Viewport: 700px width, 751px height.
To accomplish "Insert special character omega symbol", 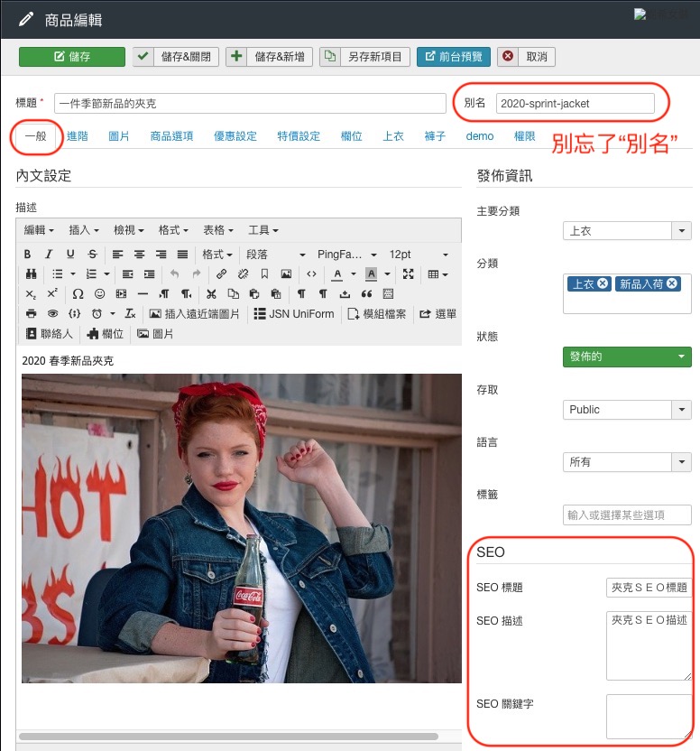I will pos(78,293).
